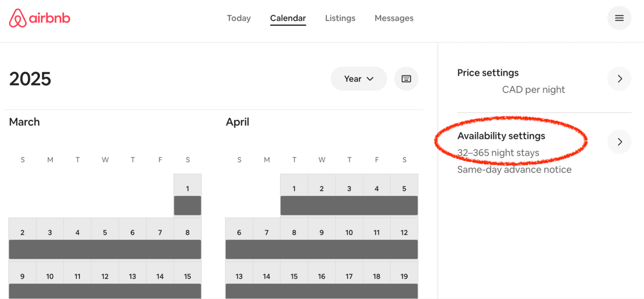Image resolution: width=644 pixels, height=299 pixels.
Task: Open the keyboard shortcuts panel icon
Action: click(406, 79)
